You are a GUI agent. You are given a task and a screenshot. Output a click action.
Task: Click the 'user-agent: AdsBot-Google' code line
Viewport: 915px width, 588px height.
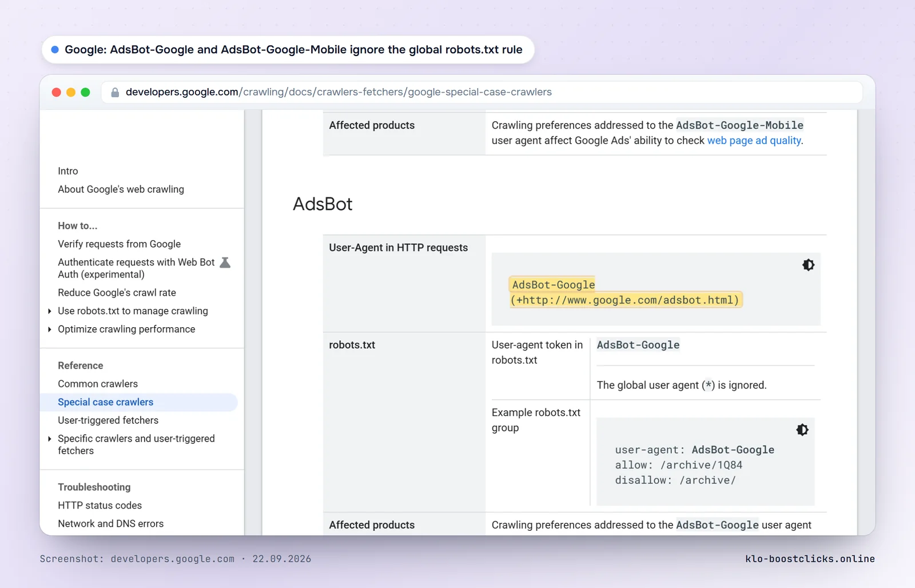pyautogui.click(x=695, y=450)
